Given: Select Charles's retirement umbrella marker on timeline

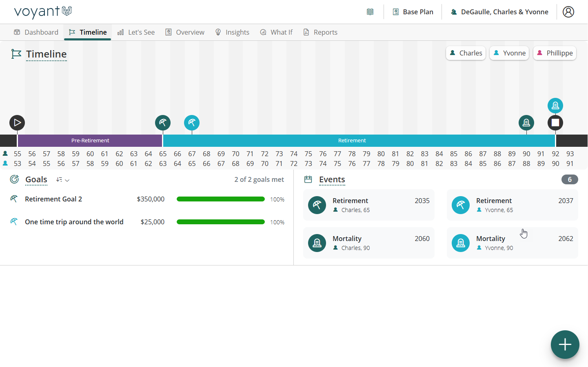Looking at the screenshot, I should click(163, 123).
